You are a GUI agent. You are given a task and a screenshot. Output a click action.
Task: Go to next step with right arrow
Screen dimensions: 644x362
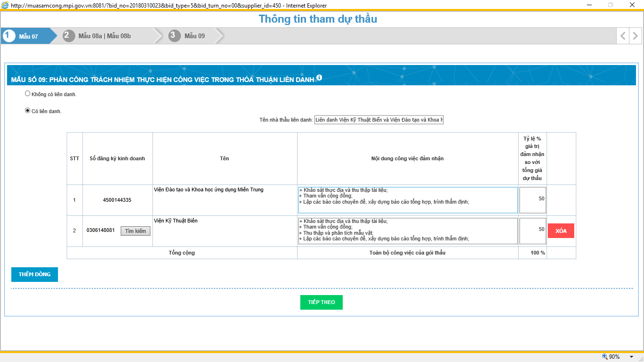tap(636, 36)
